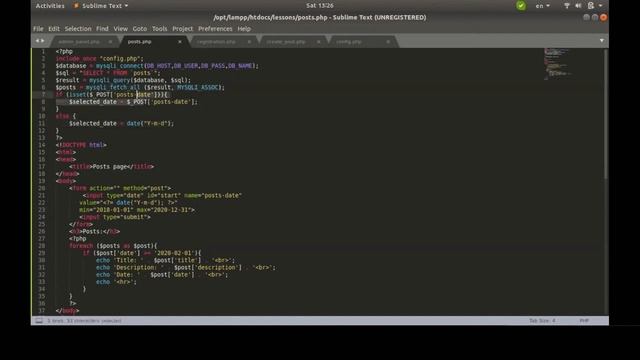Click the green checkmark tray icon
640x360 pixels.
(521, 6)
